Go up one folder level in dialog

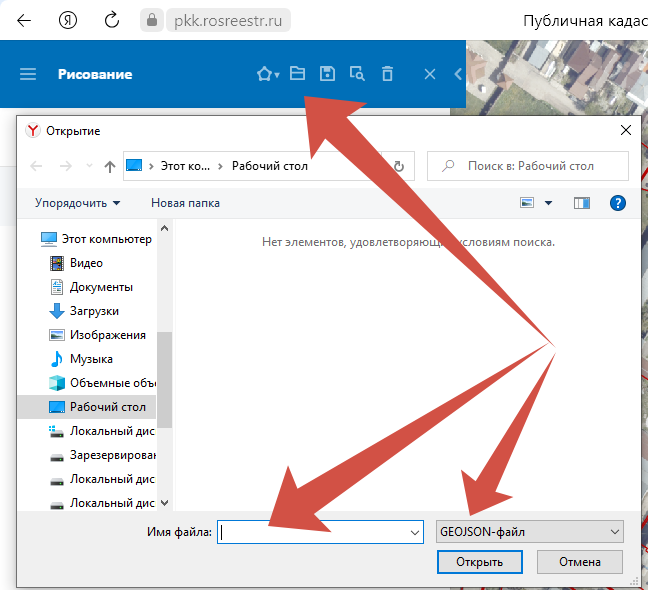click(x=109, y=166)
